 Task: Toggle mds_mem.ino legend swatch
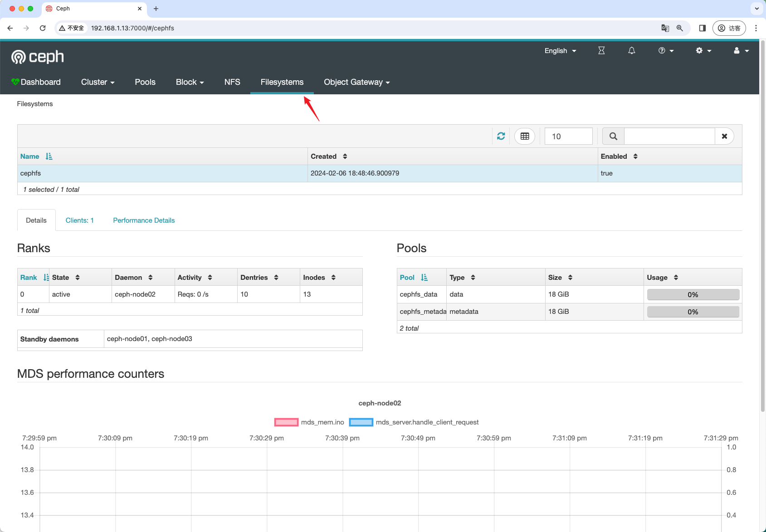point(286,422)
